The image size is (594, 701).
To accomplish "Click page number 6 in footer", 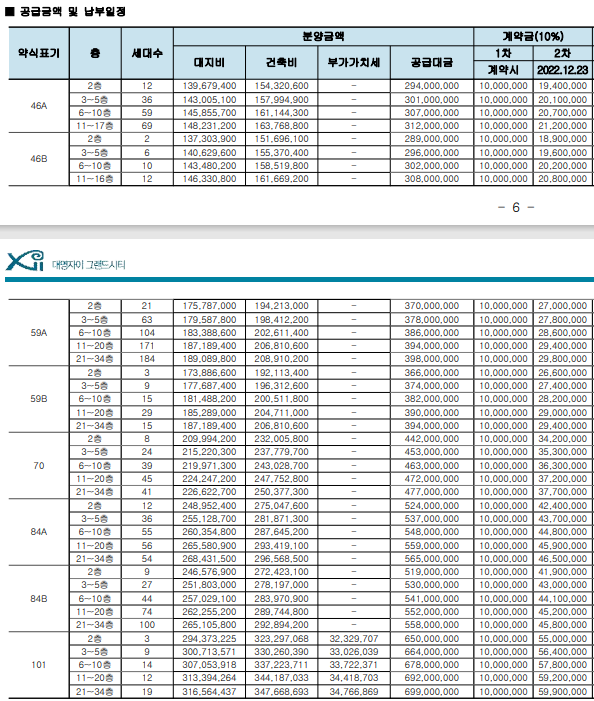I will [516, 207].
